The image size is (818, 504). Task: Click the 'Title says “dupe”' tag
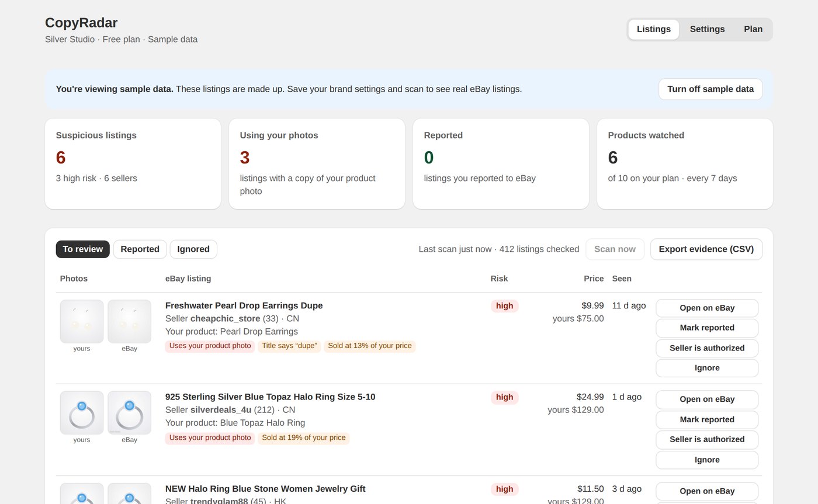click(x=289, y=346)
